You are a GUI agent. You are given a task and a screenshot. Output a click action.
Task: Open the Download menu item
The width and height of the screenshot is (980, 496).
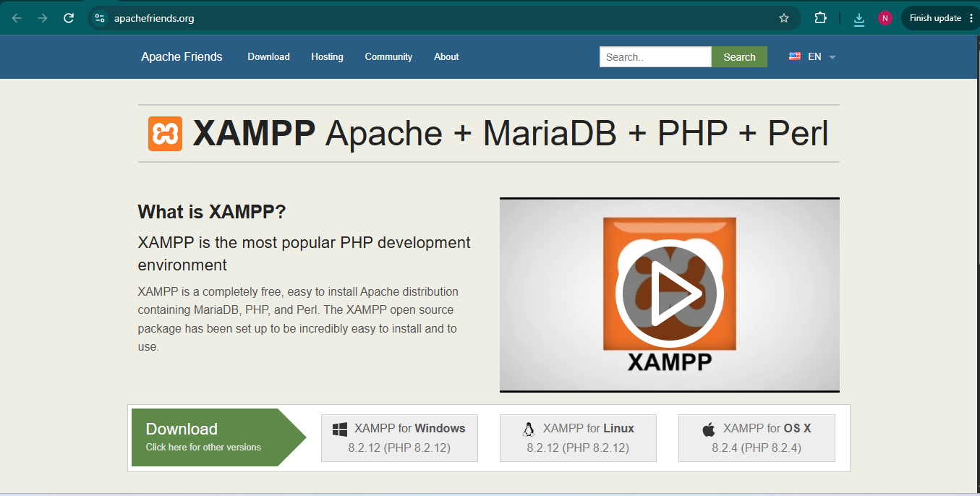click(x=268, y=56)
